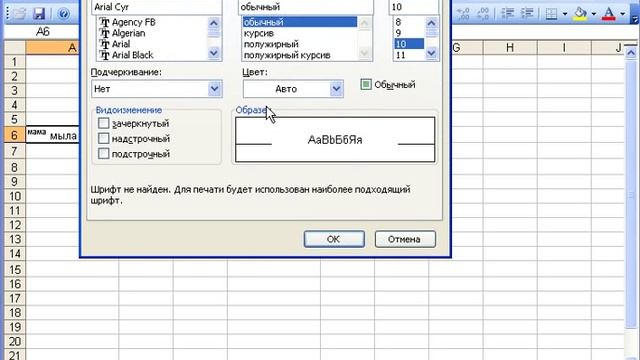The image size is (640, 360).
Task: Click font list scroll down arrow
Action: coord(213,53)
